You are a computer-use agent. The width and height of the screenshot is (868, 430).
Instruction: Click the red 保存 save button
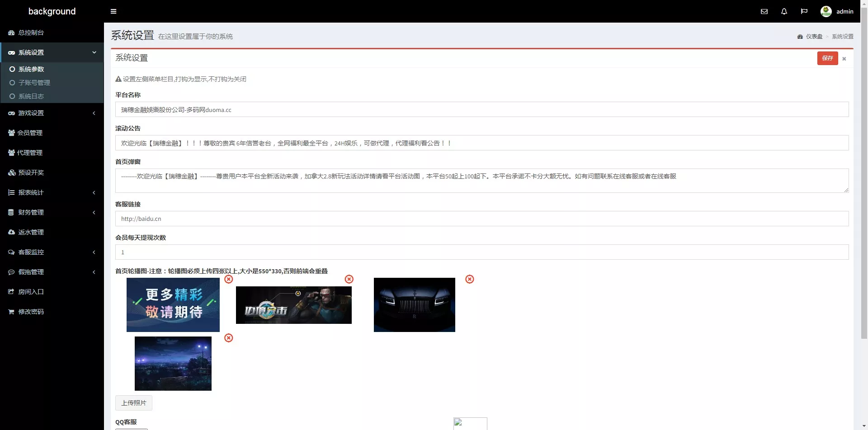pyautogui.click(x=827, y=58)
